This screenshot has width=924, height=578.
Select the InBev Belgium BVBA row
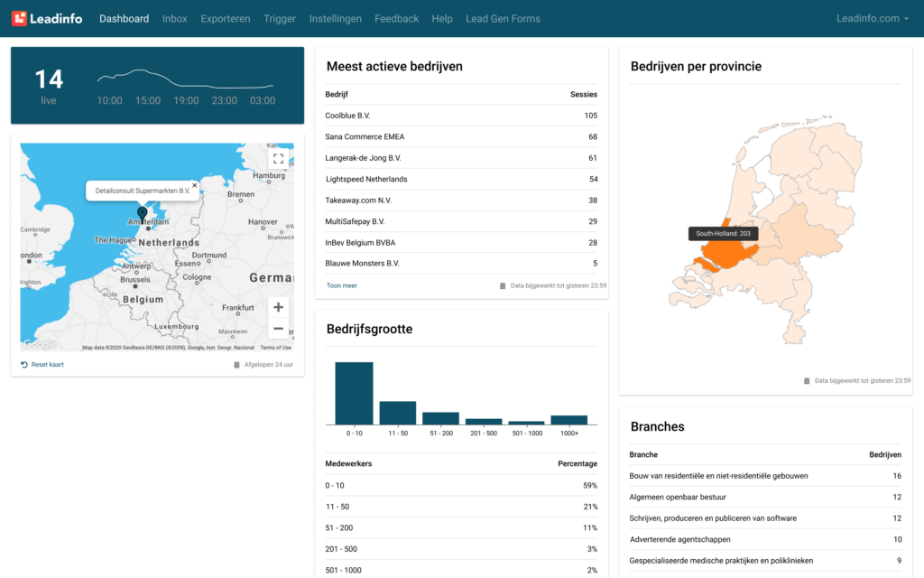click(461, 243)
